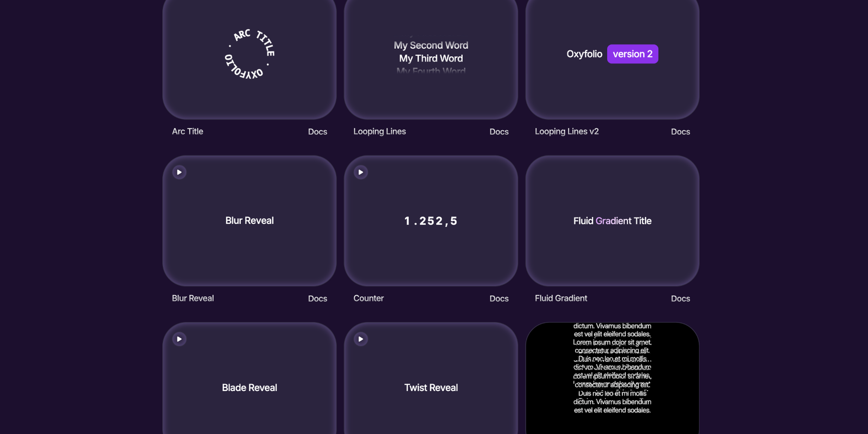Click the Looping Lines word preview card
868x434 pixels.
coord(431,58)
